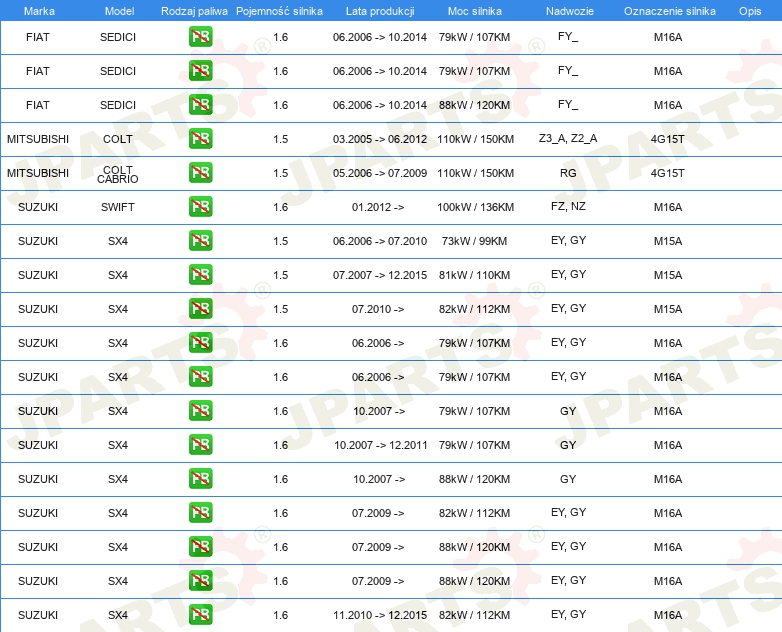Click the M15A engine code in the 73kW / 99KM row
782x632 pixels.
coord(668,241)
